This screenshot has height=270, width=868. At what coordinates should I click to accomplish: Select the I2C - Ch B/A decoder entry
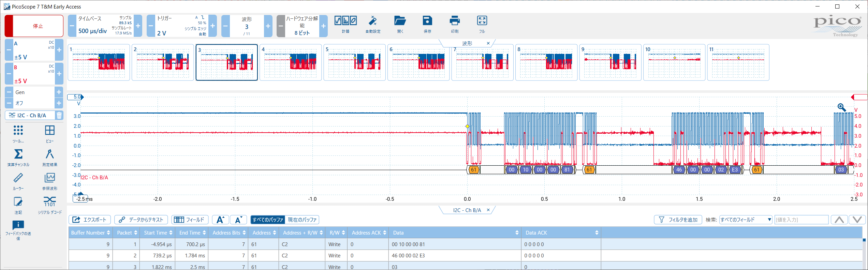point(30,115)
